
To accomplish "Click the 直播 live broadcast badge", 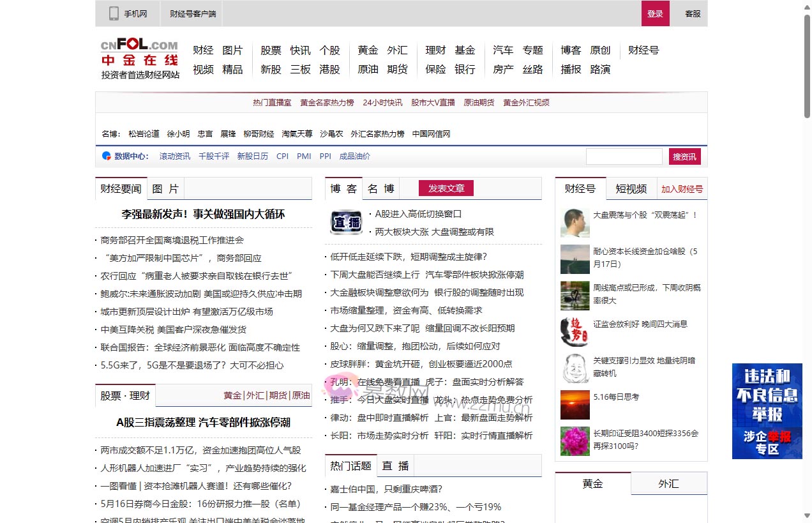I will (x=345, y=222).
